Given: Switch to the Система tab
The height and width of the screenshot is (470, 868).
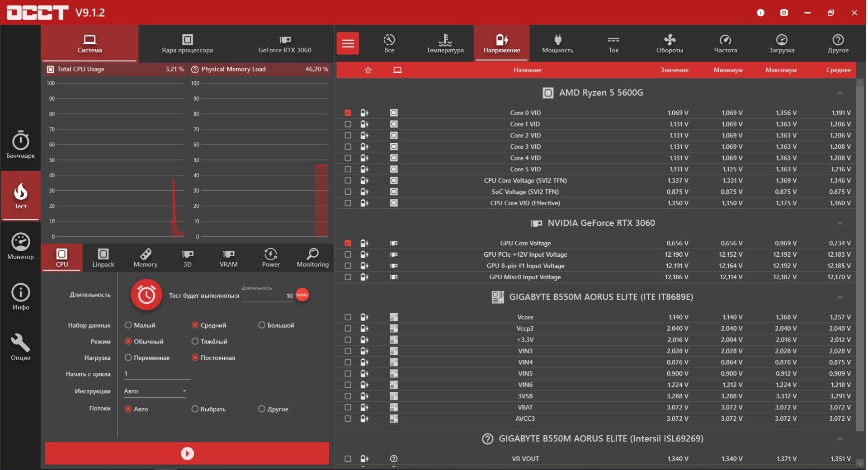Looking at the screenshot, I should pyautogui.click(x=90, y=43).
